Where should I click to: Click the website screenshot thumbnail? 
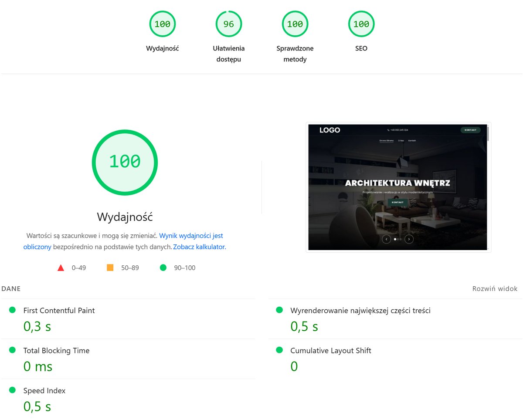(x=398, y=187)
